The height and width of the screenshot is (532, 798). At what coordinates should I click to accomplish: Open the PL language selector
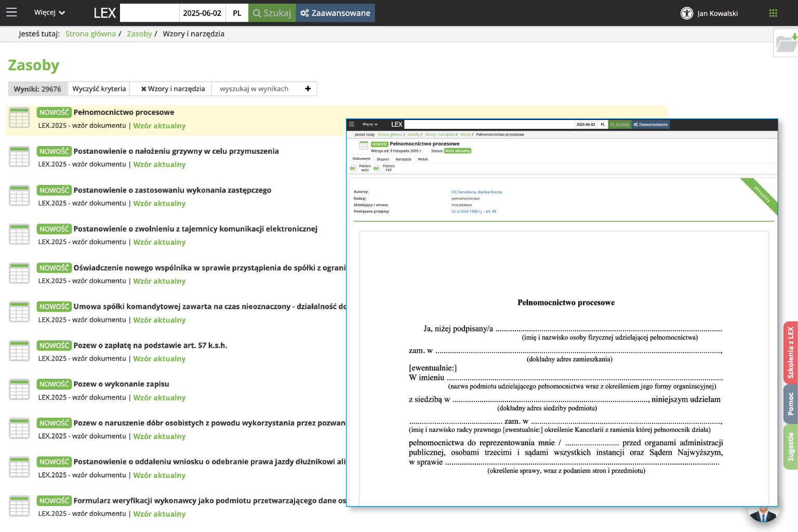pos(237,13)
